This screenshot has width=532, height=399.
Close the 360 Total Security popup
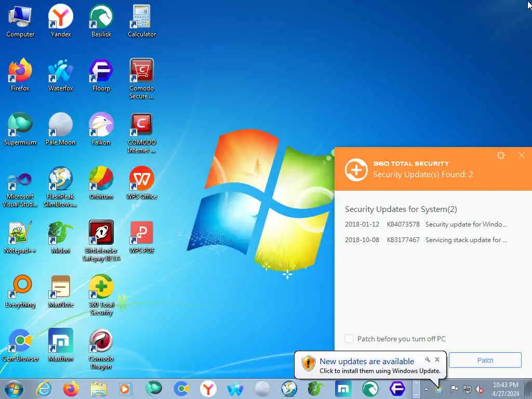[522, 155]
